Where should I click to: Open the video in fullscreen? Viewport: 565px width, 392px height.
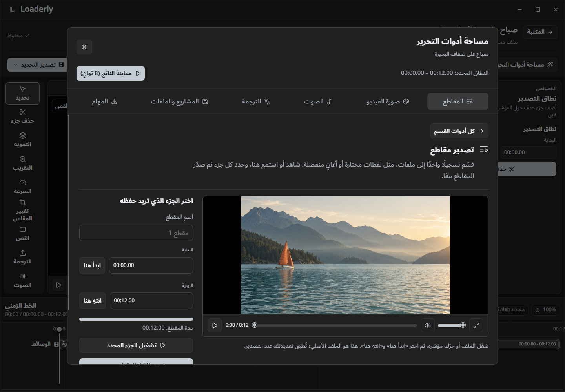click(476, 325)
